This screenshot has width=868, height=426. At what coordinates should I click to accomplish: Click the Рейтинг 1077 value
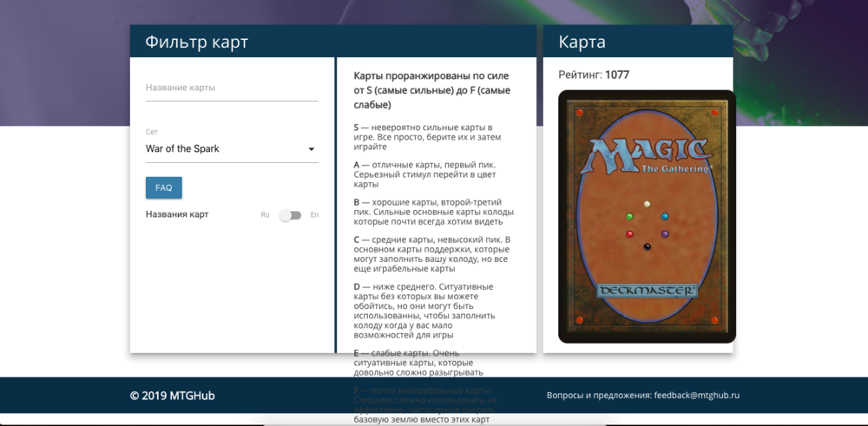(616, 75)
